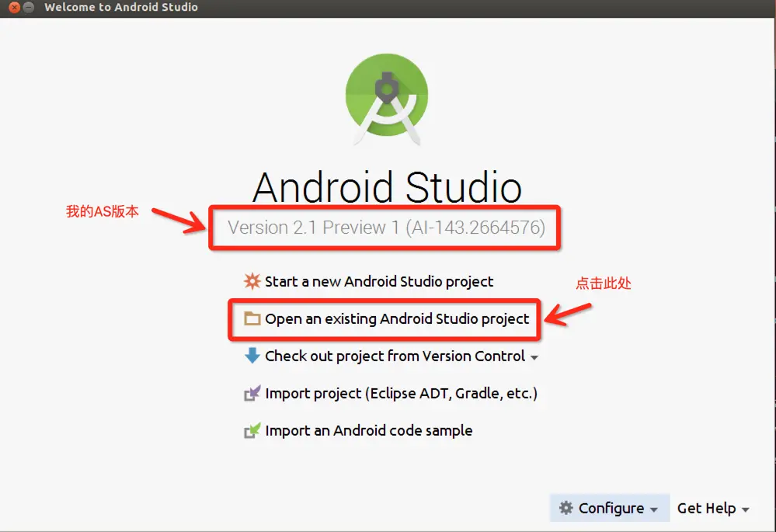Click the Welcome to Android Studio title
Image resolution: width=776 pixels, height=532 pixels.
(121, 8)
